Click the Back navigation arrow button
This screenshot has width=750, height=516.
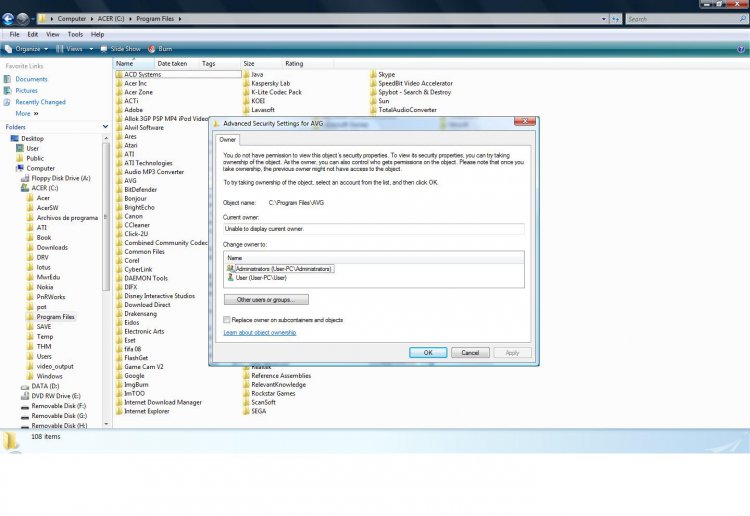coord(8,19)
